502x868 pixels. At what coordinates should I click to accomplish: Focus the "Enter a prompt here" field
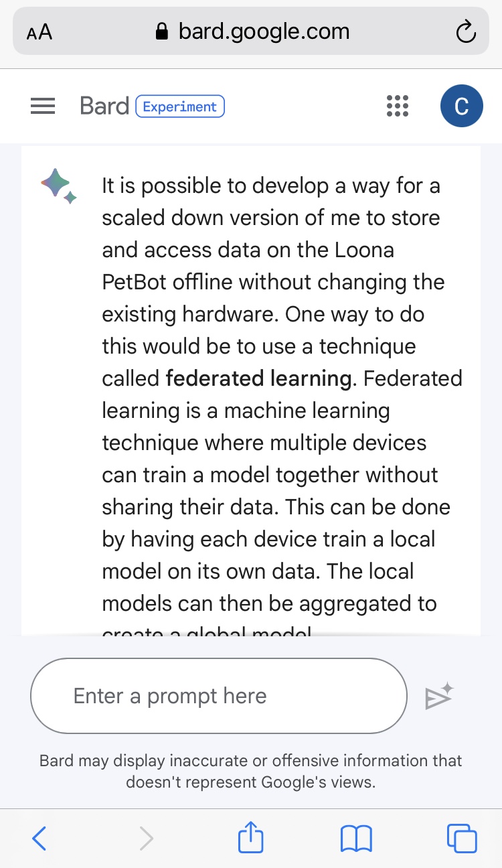(218, 697)
